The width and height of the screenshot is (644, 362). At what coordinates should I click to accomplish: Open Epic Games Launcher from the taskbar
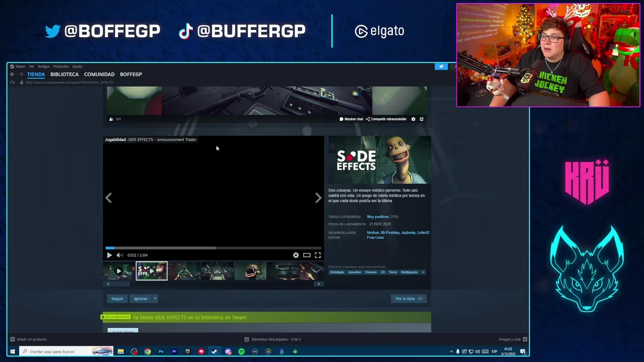tap(188, 351)
